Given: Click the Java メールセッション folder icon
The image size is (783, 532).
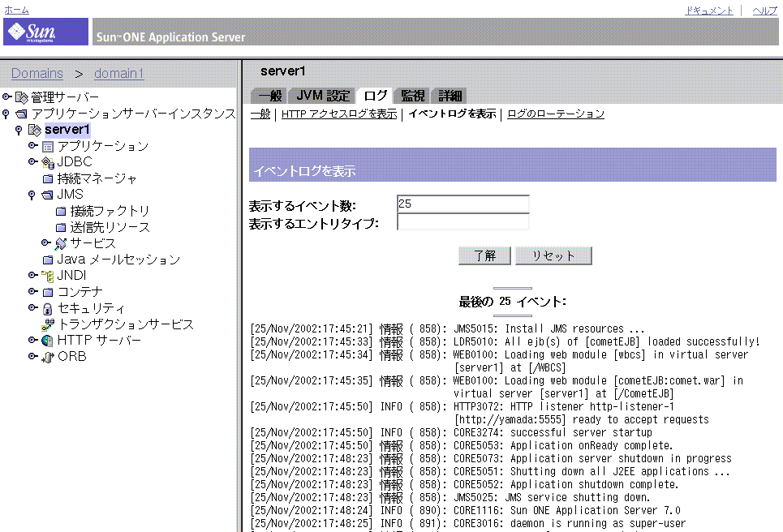Looking at the screenshot, I should pos(48,260).
